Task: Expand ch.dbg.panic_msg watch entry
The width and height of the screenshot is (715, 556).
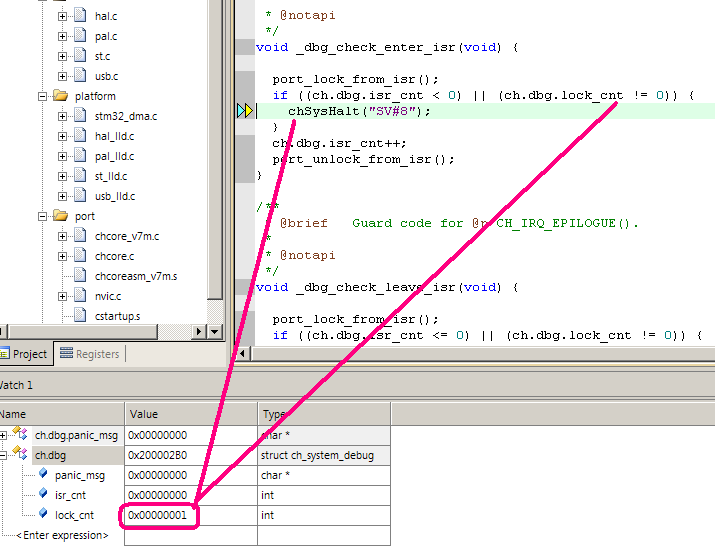Action: tap(3, 436)
